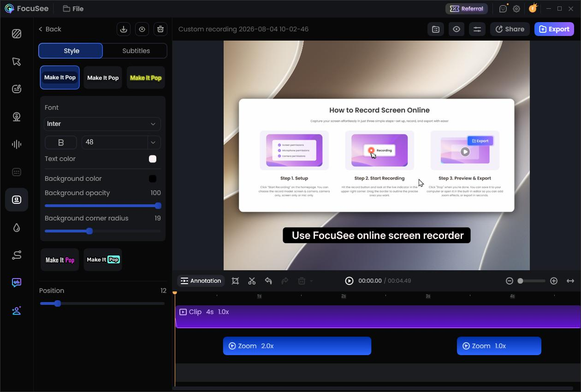Open the background settings sidebar icon
The width and height of the screenshot is (581, 392).
17,34
